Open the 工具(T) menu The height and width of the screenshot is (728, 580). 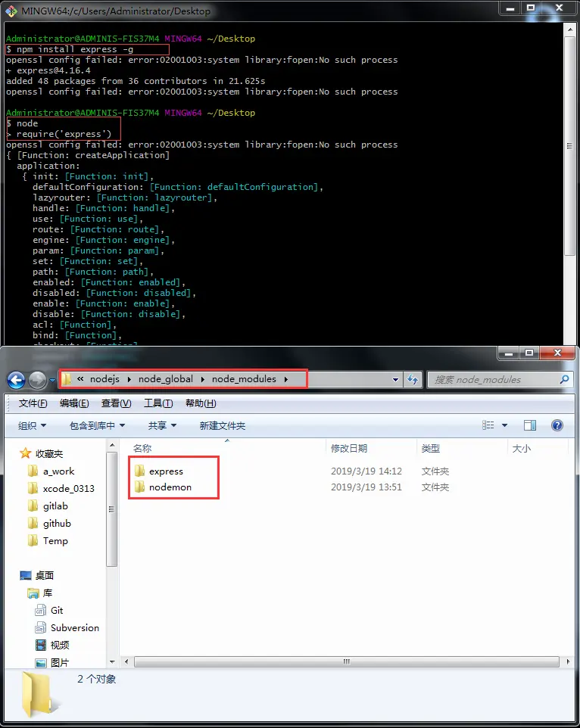click(x=158, y=403)
